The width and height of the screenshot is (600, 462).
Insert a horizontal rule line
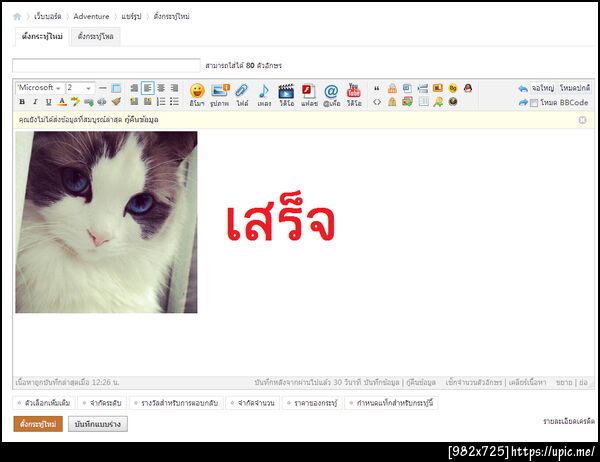(x=103, y=88)
